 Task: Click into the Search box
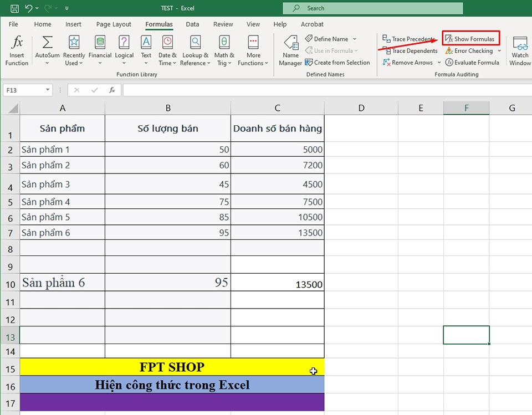click(x=372, y=8)
